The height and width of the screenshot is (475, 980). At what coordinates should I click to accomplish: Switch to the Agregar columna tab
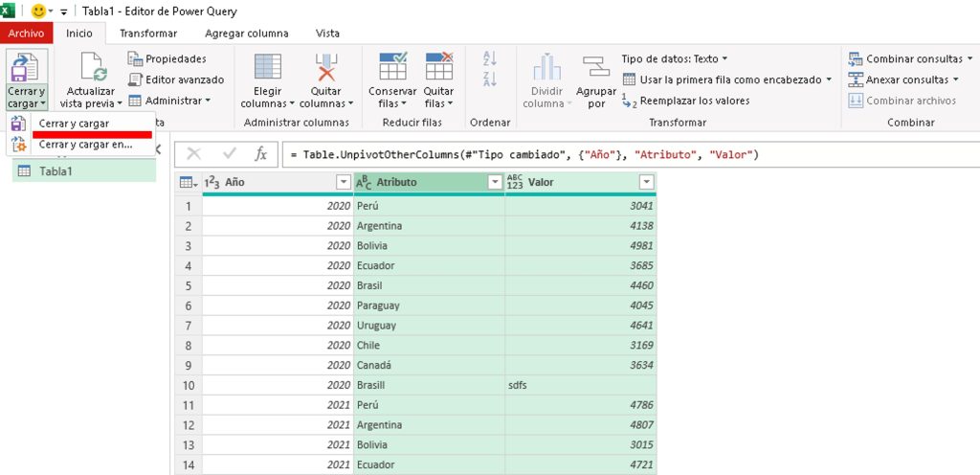(x=247, y=34)
